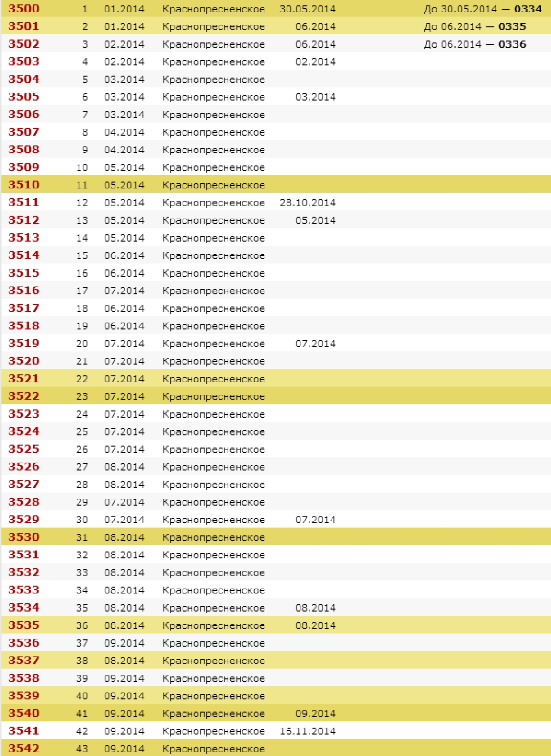Click the note 'До 06.2014 — 0335'
This screenshot has height=756, width=551.
pyautogui.click(x=475, y=26)
